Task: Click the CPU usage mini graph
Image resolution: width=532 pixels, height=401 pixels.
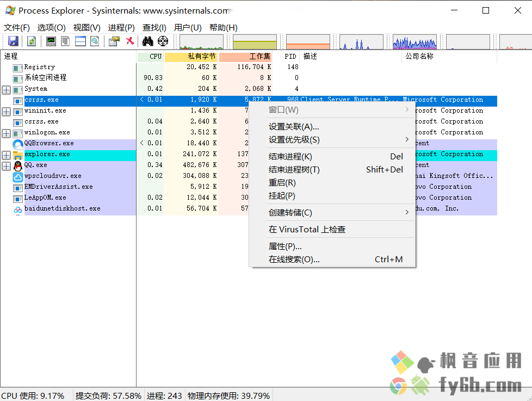Action: coord(201,42)
